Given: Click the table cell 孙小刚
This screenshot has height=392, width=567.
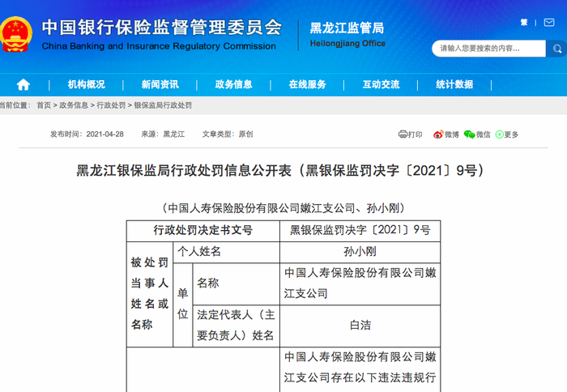Looking at the screenshot, I should pyautogui.click(x=360, y=252).
